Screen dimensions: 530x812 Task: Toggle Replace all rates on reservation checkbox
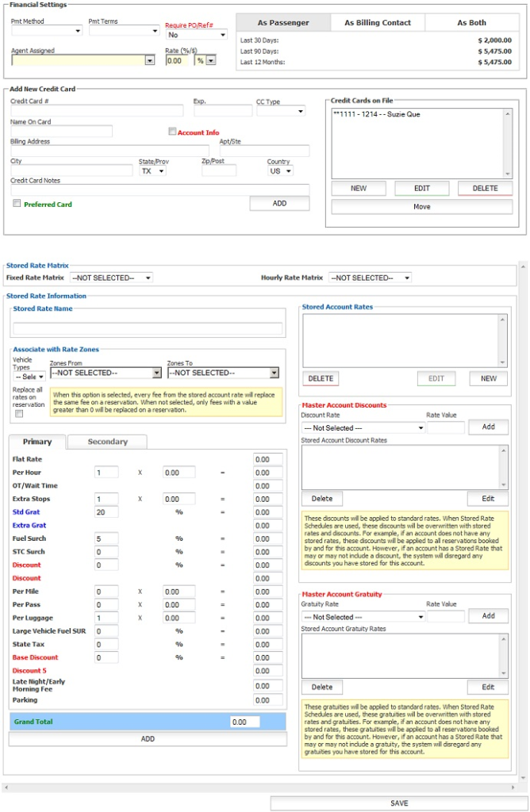[x=19, y=413]
